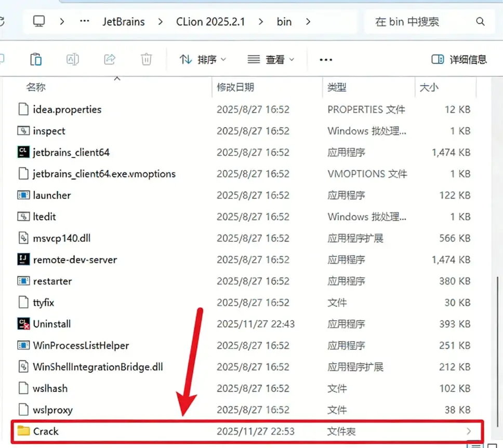Open the three-dot more options menu

pyautogui.click(x=326, y=60)
